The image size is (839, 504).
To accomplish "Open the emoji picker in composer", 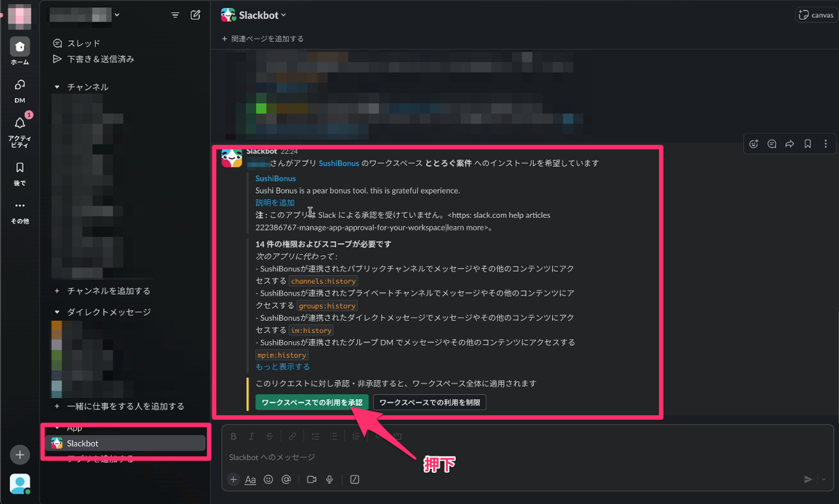I will point(268,479).
